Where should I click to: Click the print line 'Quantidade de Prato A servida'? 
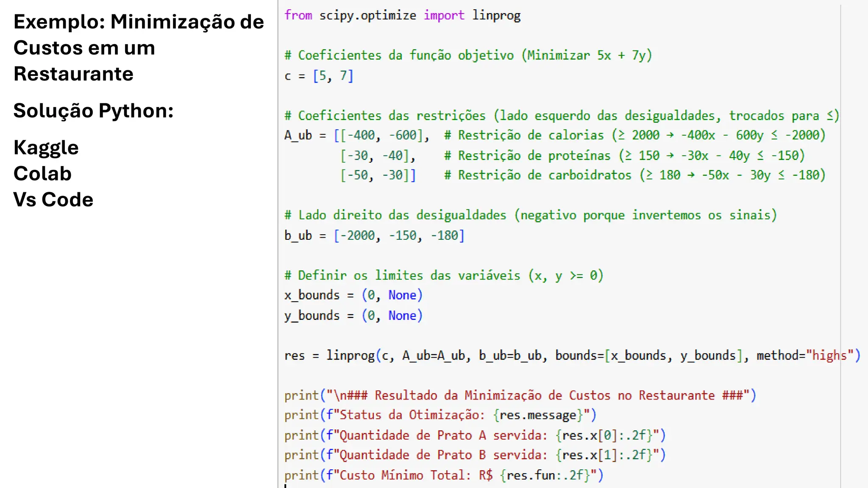475,435
